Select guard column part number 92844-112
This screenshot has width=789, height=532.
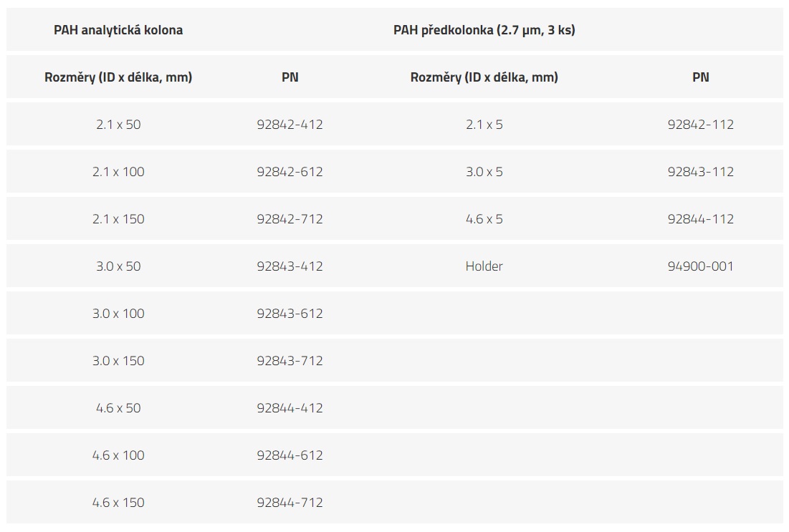coord(700,219)
